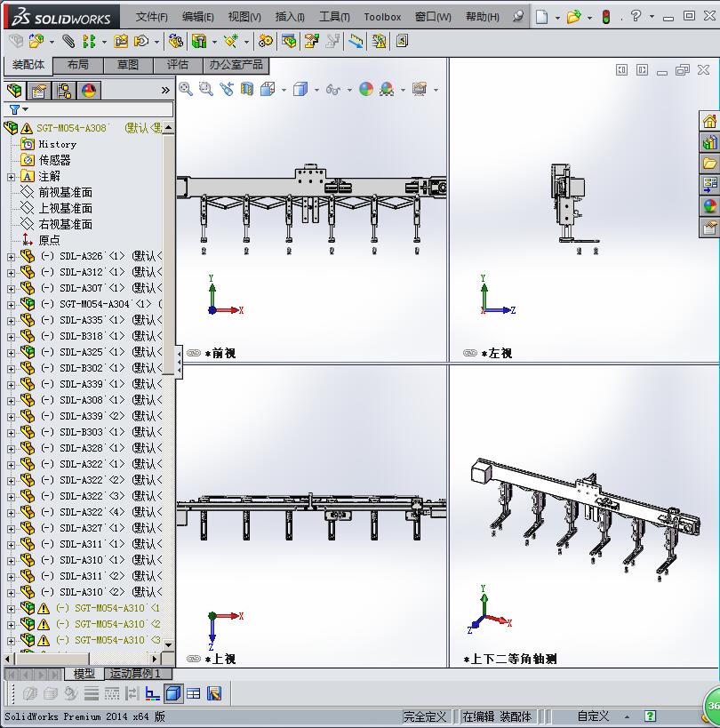
Task: Expand the 注解 annotations folder
Action: [11, 177]
